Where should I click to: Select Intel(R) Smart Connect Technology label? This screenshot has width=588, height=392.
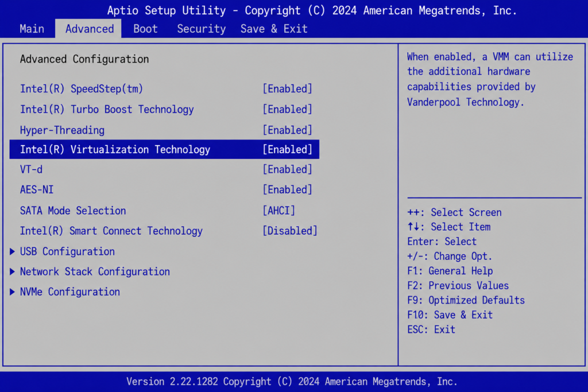point(111,231)
